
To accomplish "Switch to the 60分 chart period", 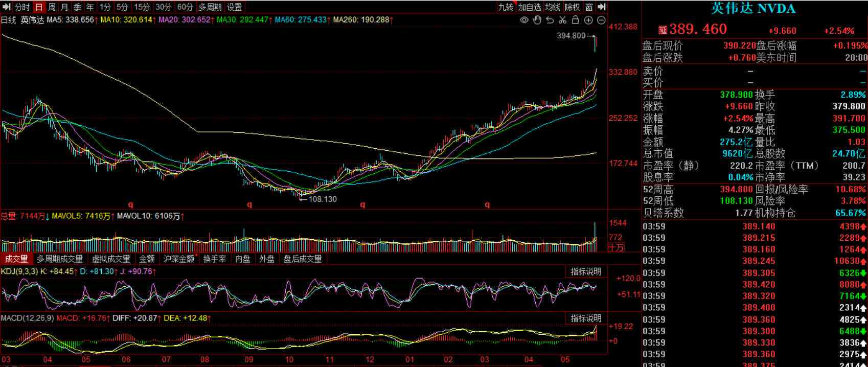I will click(185, 7).
